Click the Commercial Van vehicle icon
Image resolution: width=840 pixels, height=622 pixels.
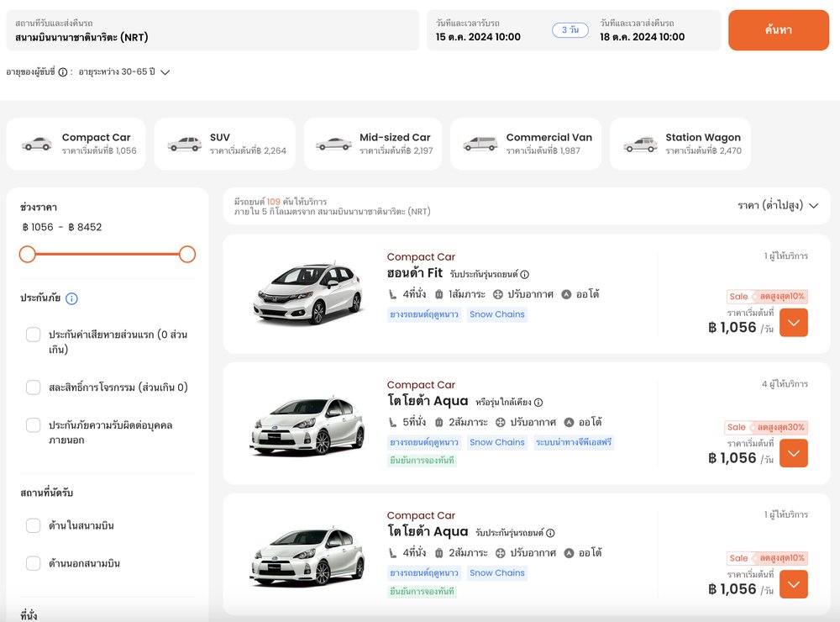(480, 144)
